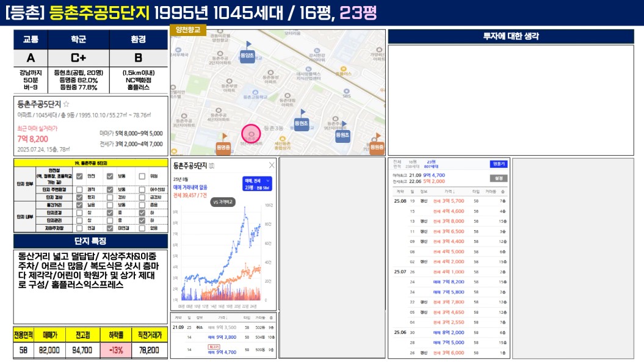This screenshot has width=644, height=362.
Task: Click the star favorite icon beside 등촌주공5단지
Action: tap(66, 104)
